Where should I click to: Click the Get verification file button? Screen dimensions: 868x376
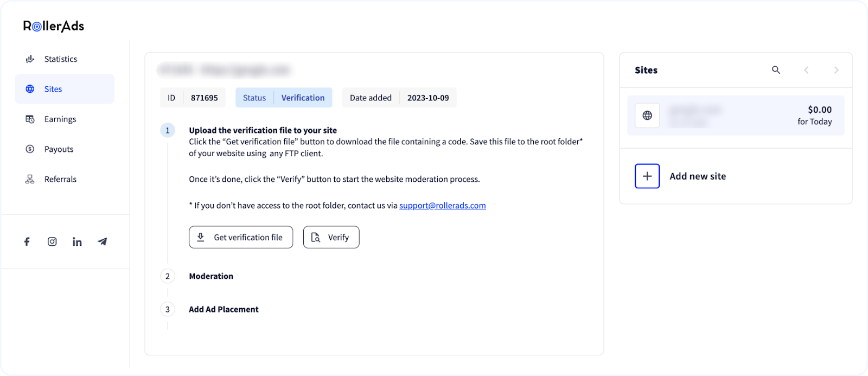click(241, 237)
